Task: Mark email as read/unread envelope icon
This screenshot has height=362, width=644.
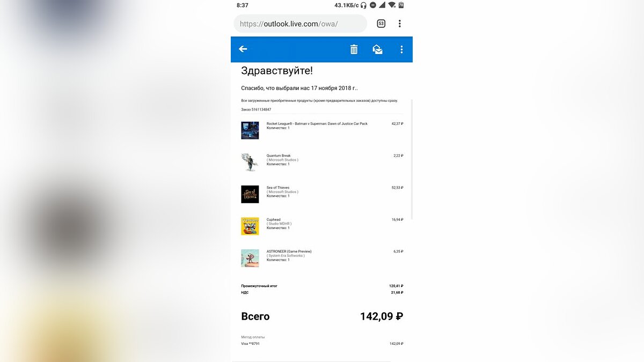Action: coord(378,49)
